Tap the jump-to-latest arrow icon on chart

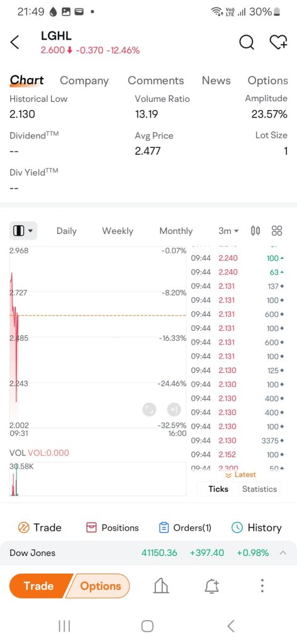pos(174,409)
